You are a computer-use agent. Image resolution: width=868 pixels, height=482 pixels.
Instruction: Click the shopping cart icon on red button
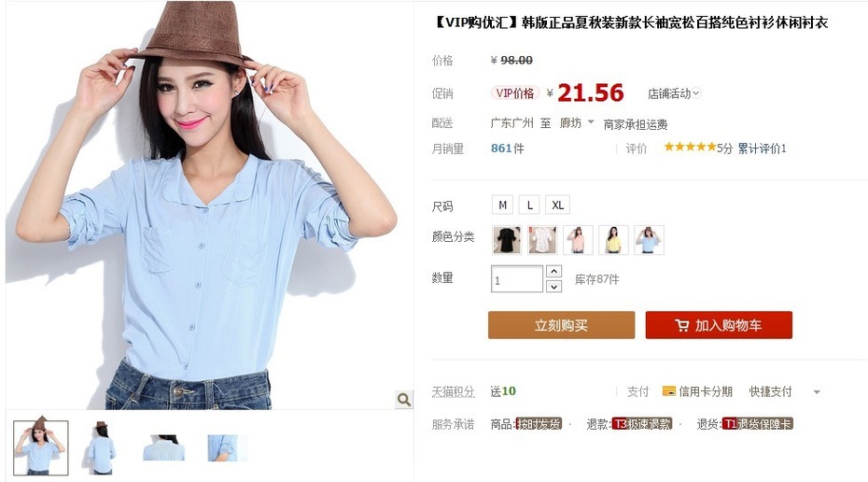tap(682, 325)
